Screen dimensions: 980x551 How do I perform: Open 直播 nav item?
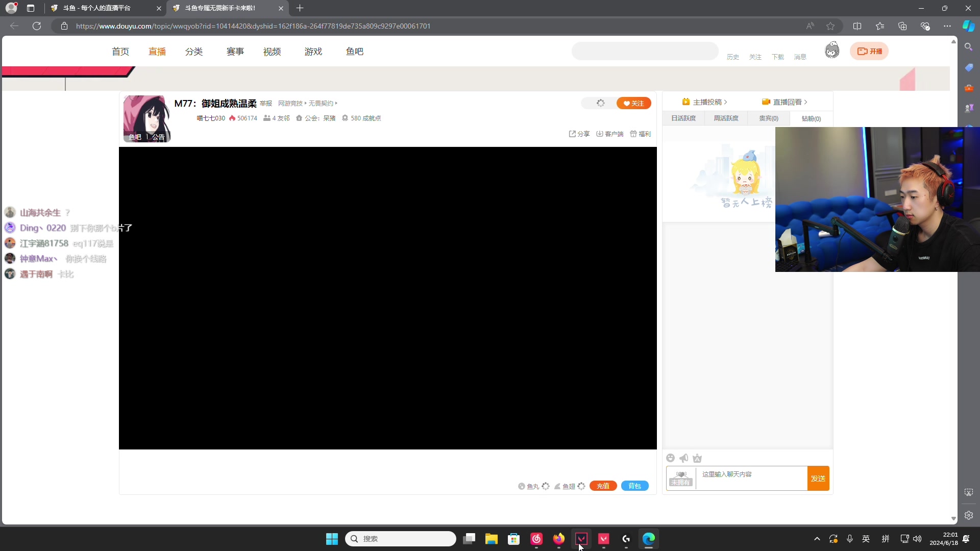click(157, 52)
